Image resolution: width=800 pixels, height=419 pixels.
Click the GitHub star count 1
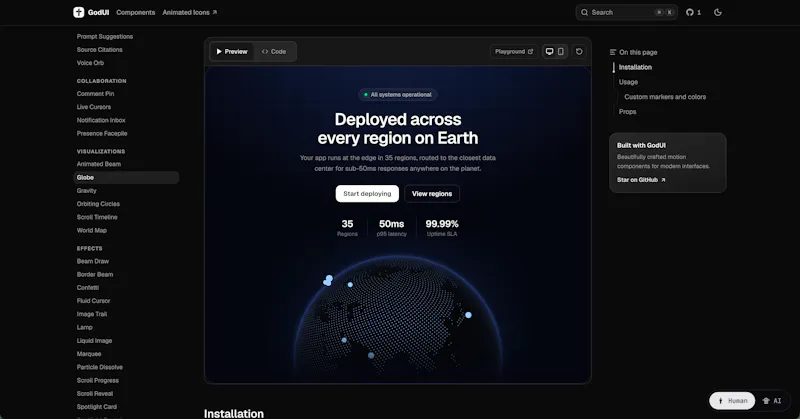(699, 12)
